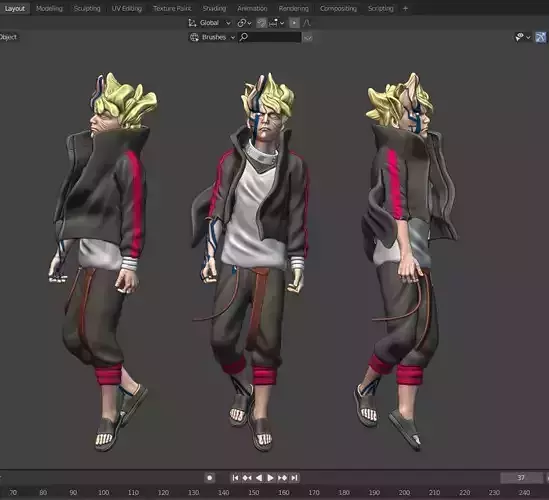549x500 pixels.
Task: Switch to the Scripting workspace tab
Action: tap(381, 8)
